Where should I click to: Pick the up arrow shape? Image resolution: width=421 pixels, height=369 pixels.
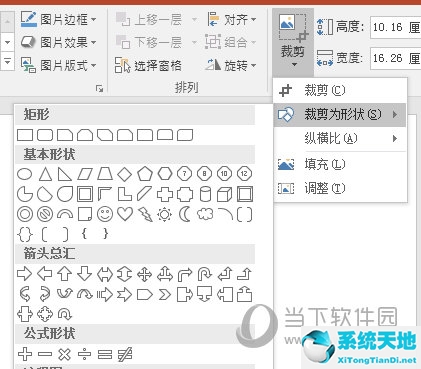pyautogui.click(x=65, y=274)
